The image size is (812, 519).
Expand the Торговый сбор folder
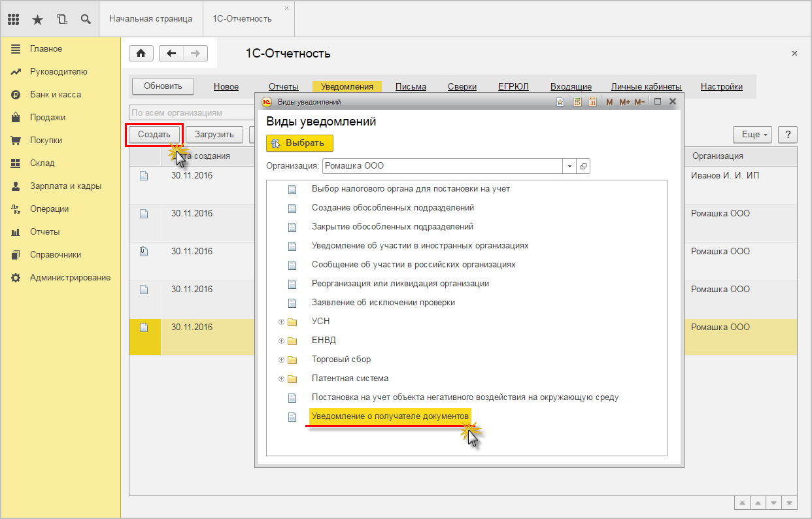click(281, 360)
